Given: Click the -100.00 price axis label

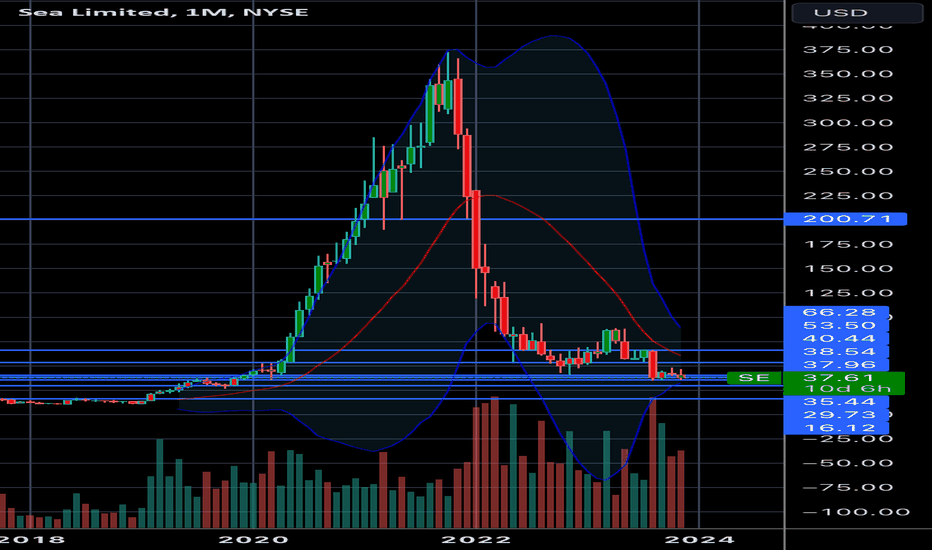Looking at the screenshot, I should coord(856,512).
